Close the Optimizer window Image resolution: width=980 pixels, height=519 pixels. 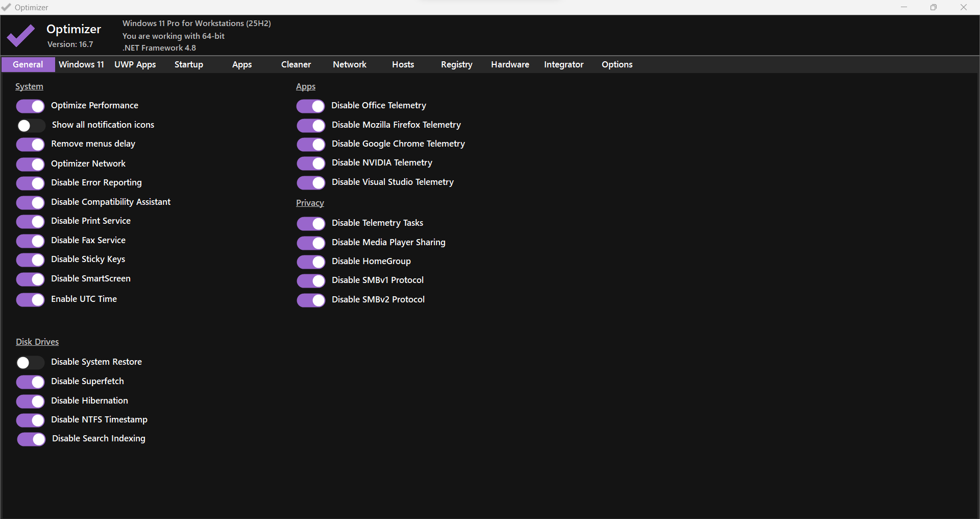(964, 7)
